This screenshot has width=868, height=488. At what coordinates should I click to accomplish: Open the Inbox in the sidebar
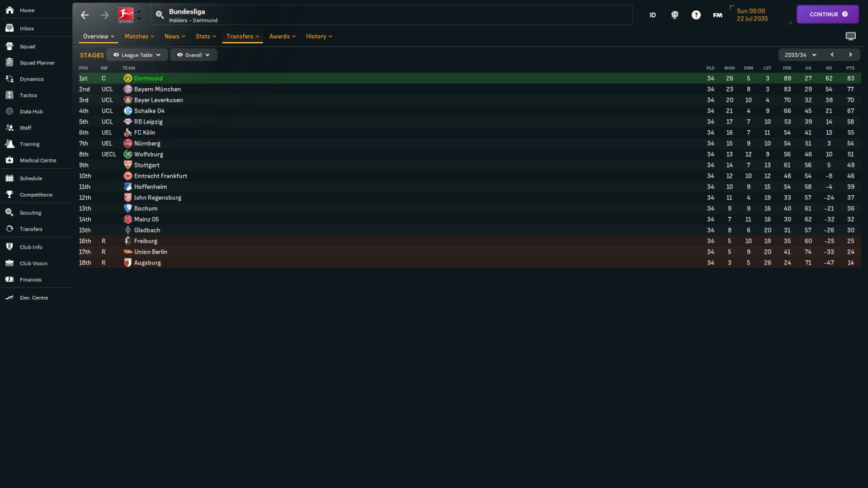(27, 28)
